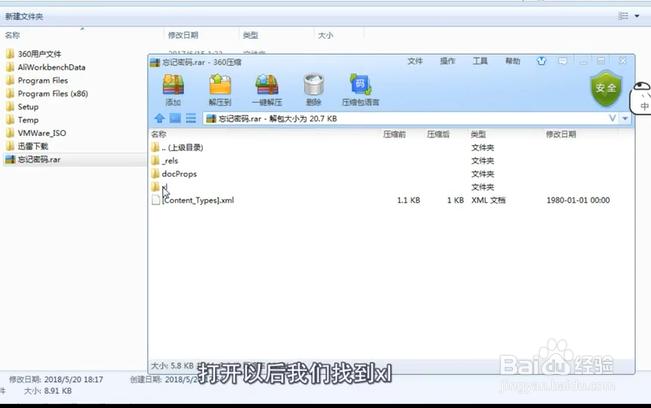Select Setup folder in Explorer
The image size is (651, 408).
tap(22, 107)
